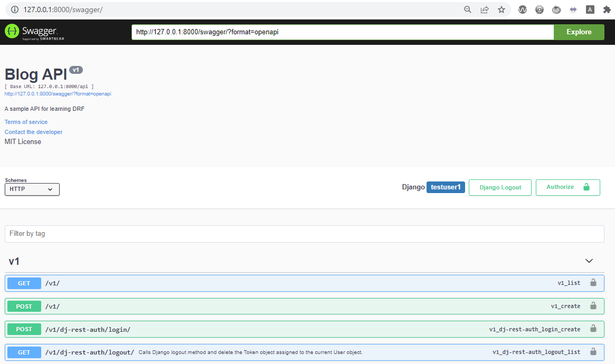
Task: Click the testuser1 badge
Action: (x=446, y=187)
